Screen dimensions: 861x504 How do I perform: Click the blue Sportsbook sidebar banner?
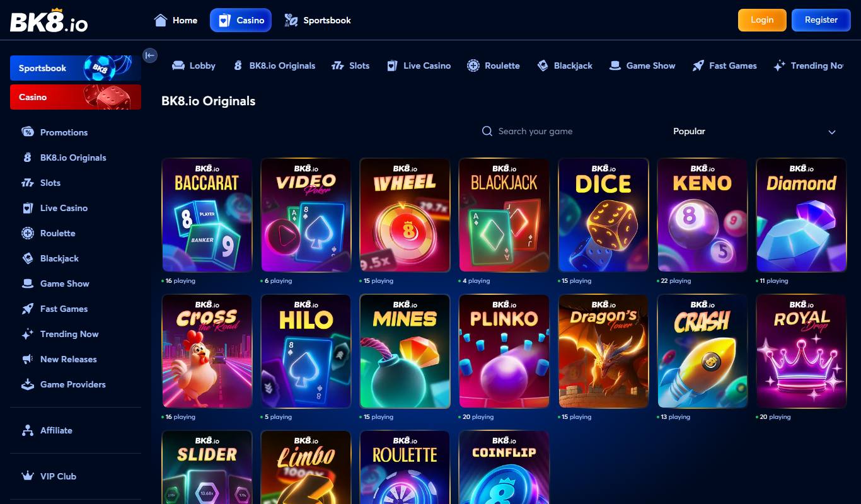tap(76, 68)
